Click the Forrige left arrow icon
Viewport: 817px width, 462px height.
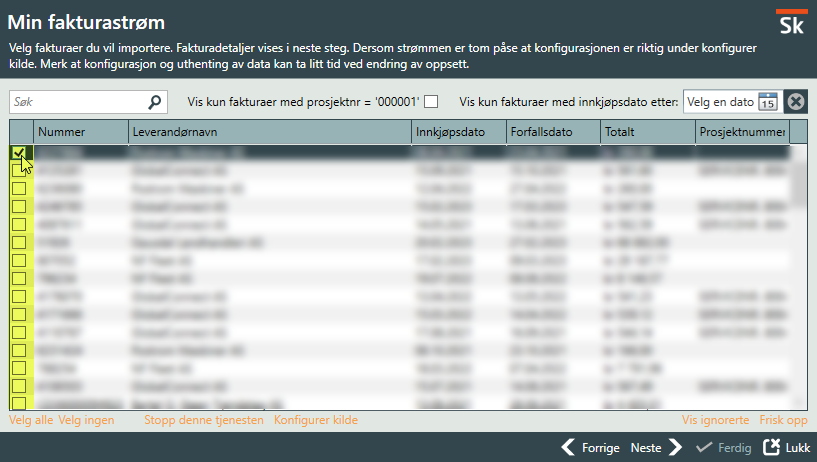pyautogui.click(x=568, y=448)
